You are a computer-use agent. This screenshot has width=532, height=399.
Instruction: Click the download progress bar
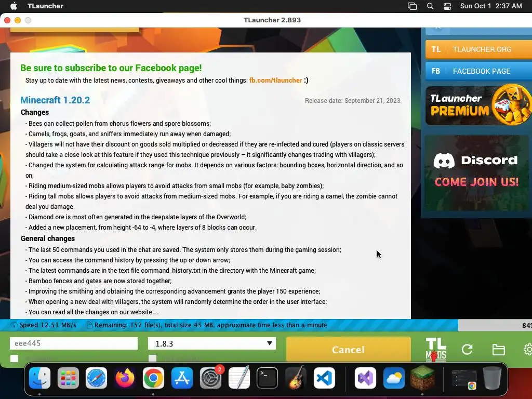point(266,325)
